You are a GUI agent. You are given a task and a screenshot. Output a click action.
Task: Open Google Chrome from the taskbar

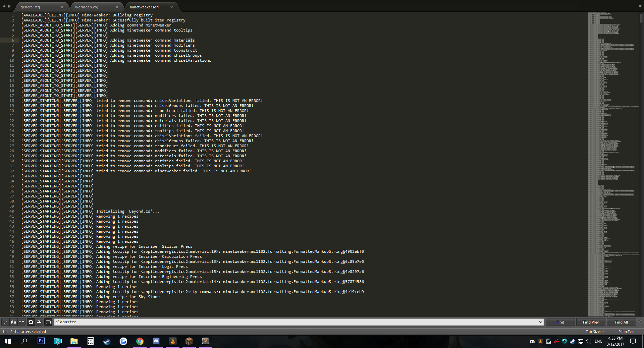tap(140, 341)
